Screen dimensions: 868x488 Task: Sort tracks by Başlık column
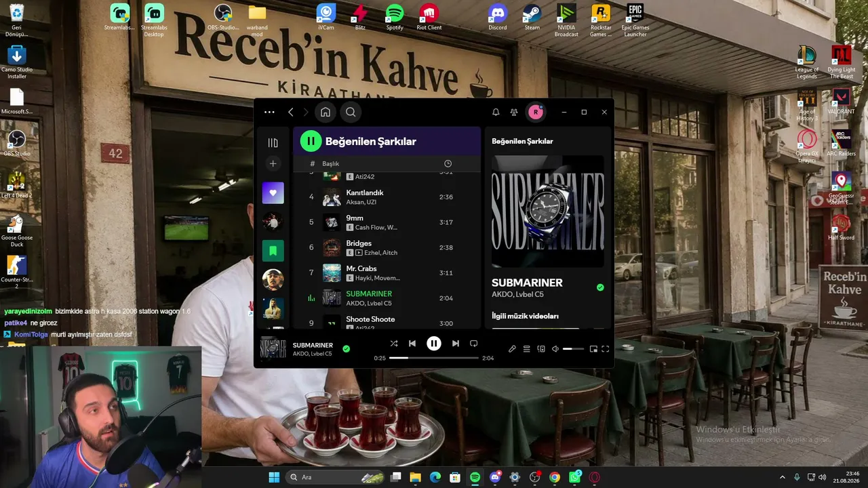click(x=330, y=163)
